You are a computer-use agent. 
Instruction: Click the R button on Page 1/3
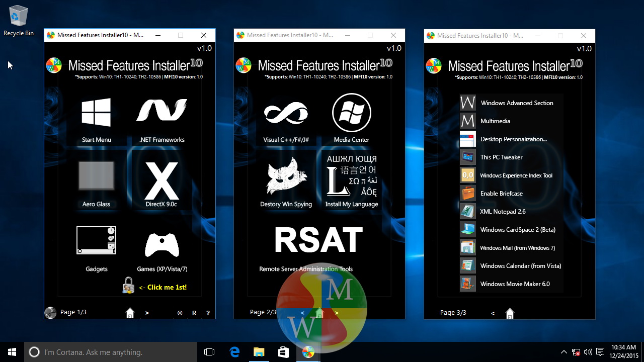(194, 313)
